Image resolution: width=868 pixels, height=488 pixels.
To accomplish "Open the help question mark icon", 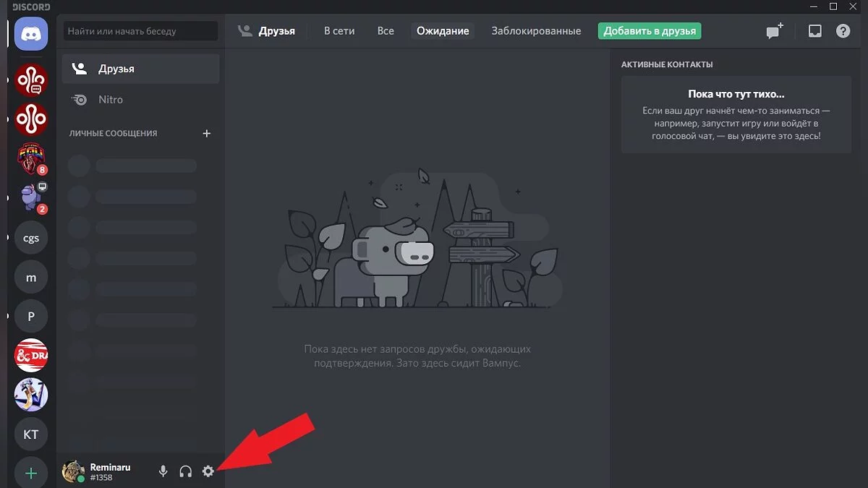I will pos(843,31).
